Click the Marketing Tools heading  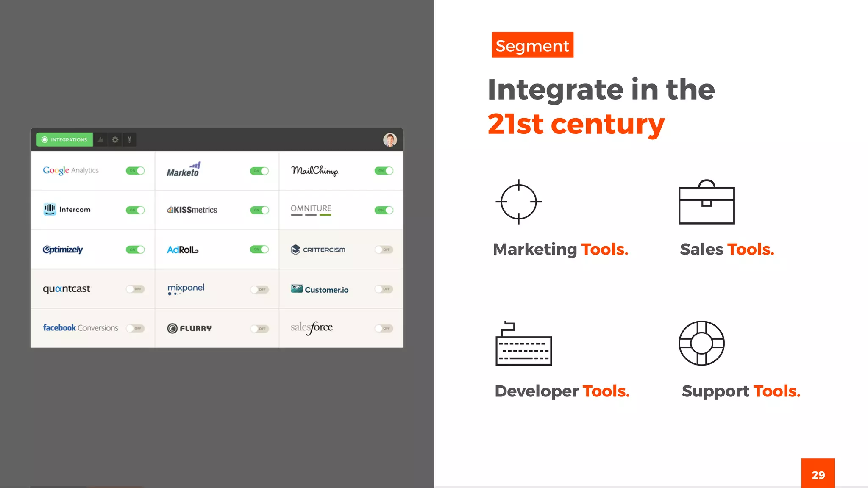point(560,249)
